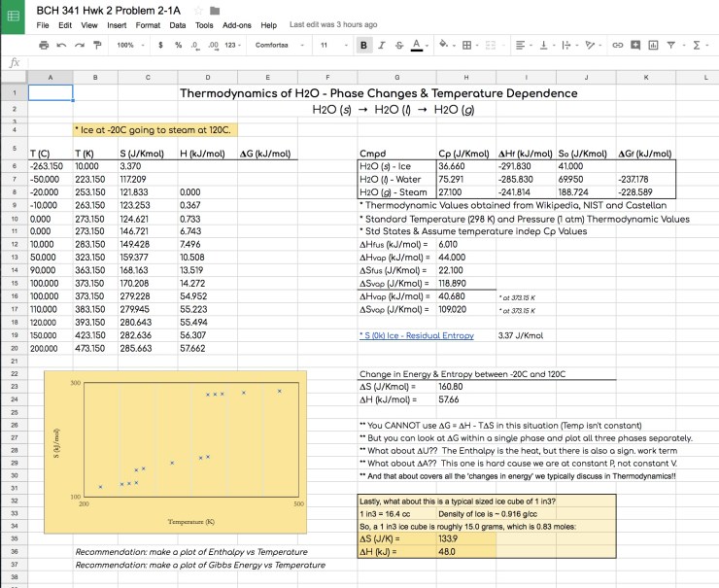This screenshot has height=588, width=719.
Task: Open the horizontal align dropdown
Action: [523, 45]
